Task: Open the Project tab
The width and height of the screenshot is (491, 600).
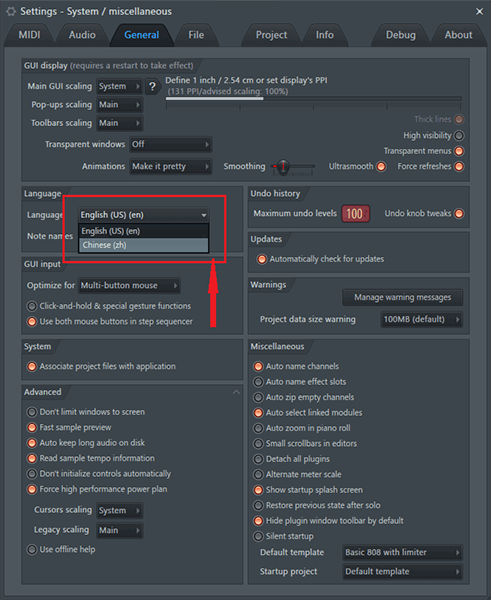Action: [x=271, y=35]
